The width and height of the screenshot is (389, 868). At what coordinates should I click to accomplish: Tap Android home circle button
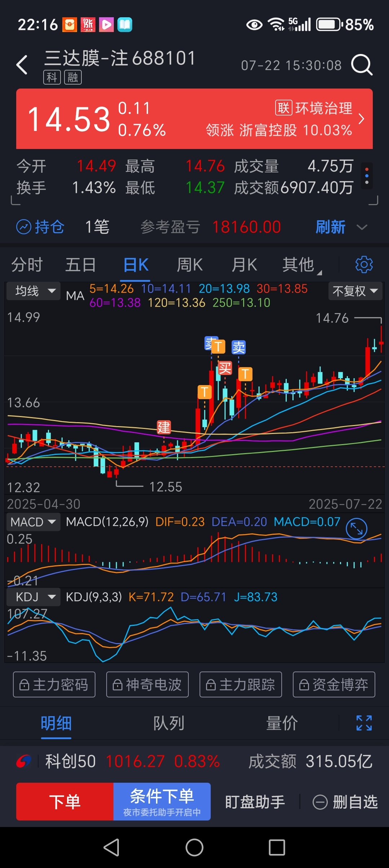[x=194, y=847]
